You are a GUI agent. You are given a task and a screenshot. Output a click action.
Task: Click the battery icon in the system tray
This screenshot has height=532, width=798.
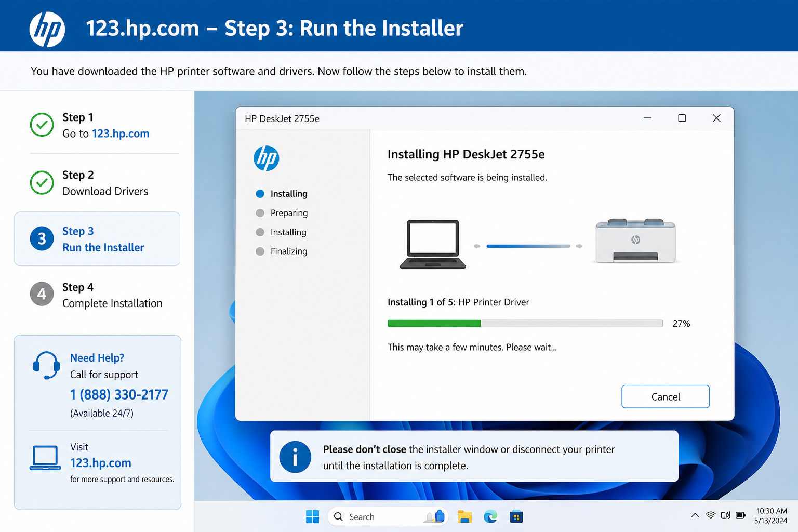pyautogui.click(x=741, y=515)
